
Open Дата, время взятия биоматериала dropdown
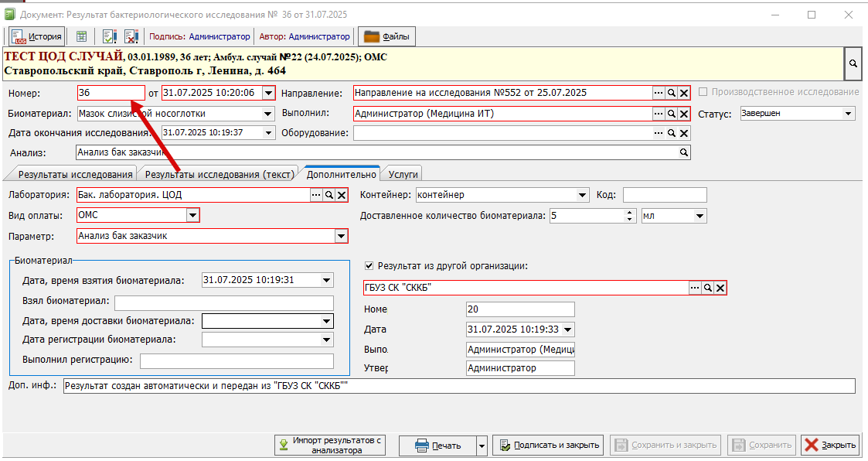[327, 280]
